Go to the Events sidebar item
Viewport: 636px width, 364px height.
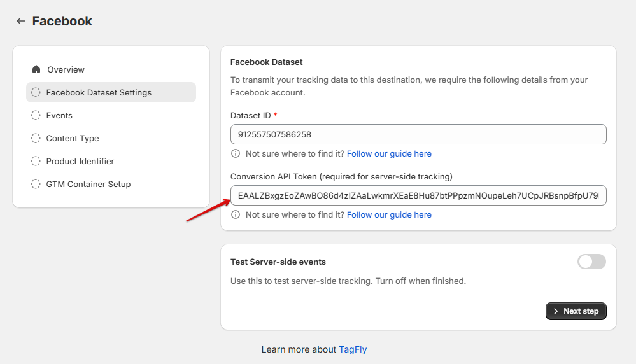59,115
